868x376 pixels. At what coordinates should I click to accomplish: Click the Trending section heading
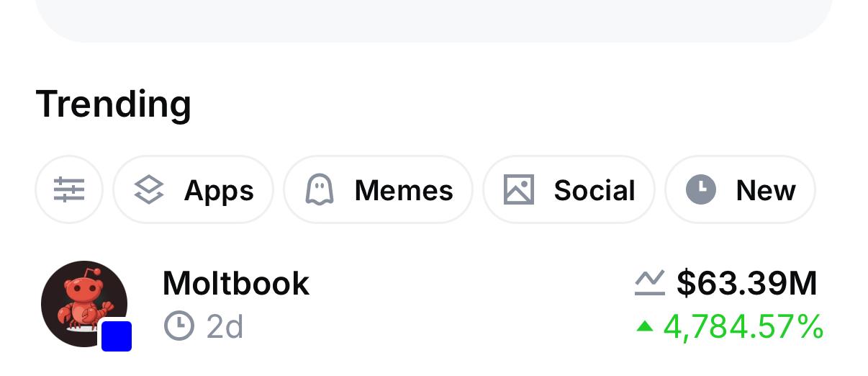coord(114,104)
